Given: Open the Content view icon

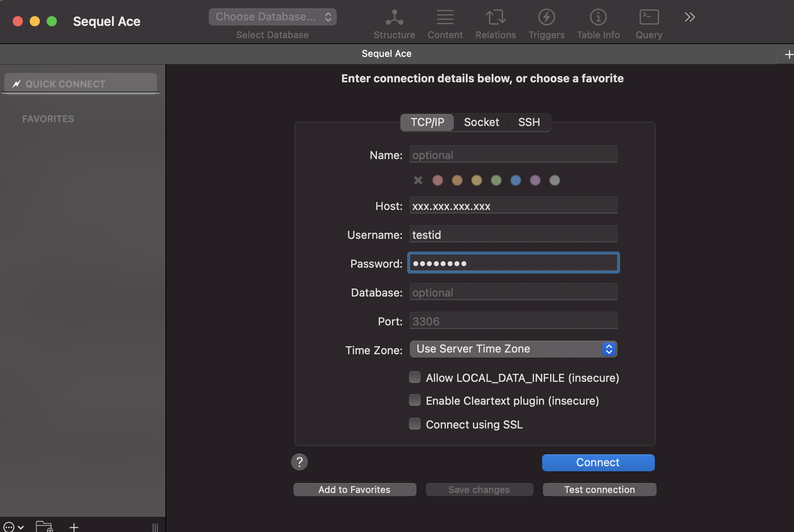Looking at the screenshot, I should pos(445,17).
